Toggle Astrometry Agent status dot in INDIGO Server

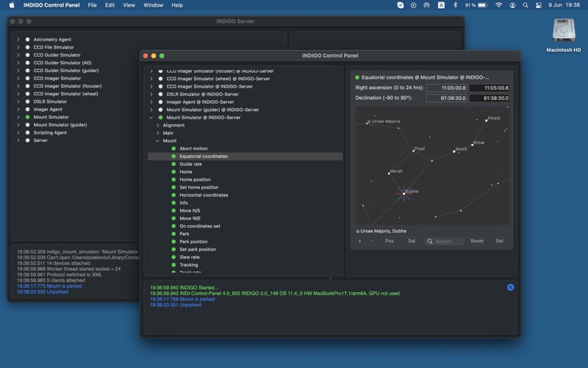point(27,40)
